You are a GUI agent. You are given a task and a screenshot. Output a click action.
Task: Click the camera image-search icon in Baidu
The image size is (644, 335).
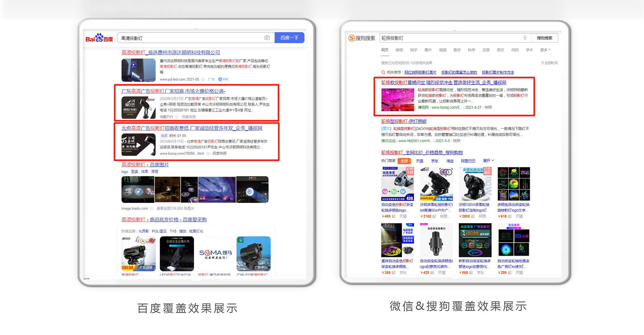point(267,38)
